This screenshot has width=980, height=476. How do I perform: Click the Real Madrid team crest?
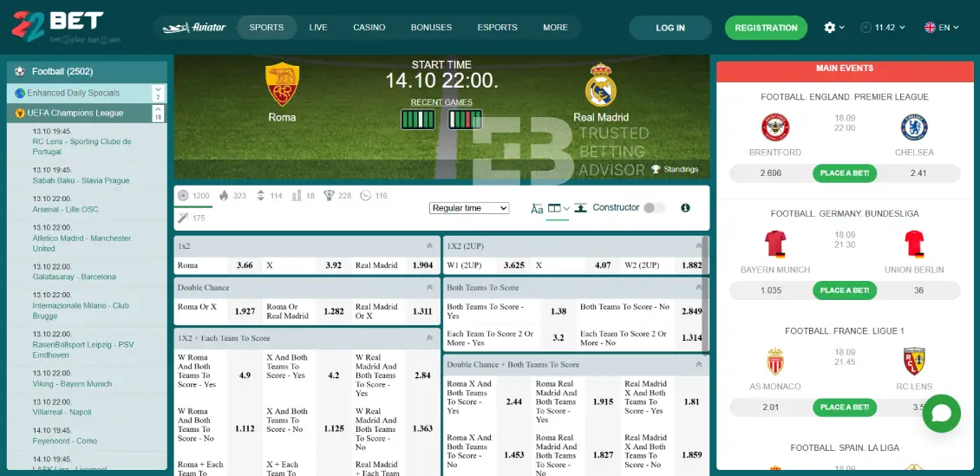click(x=601, y=84)
